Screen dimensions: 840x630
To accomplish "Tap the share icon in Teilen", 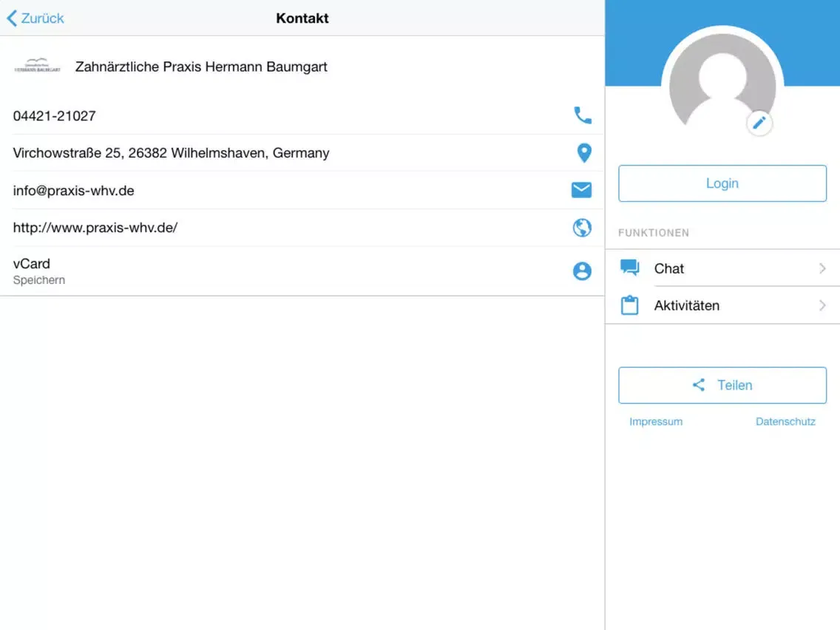I will tap(699, 385).
